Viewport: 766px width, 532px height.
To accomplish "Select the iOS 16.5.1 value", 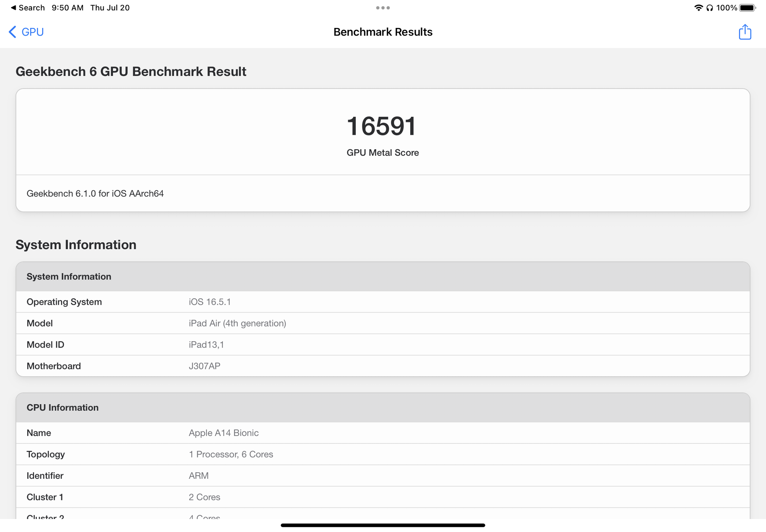I will pyautogui.click(x=210, y=302).
